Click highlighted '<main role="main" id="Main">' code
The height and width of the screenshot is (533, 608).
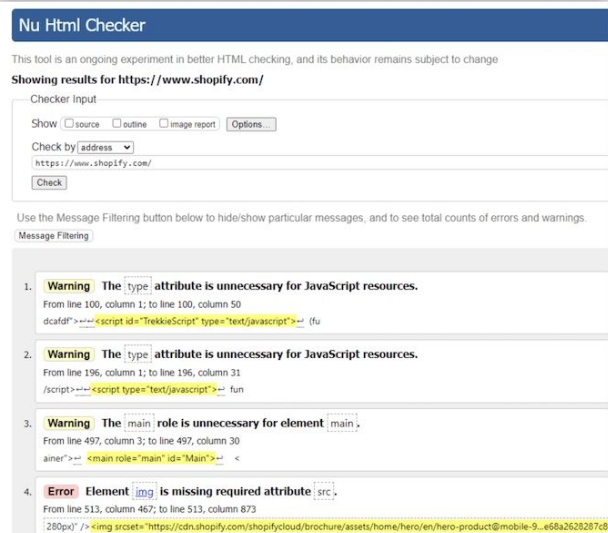(x=151, y=458)
